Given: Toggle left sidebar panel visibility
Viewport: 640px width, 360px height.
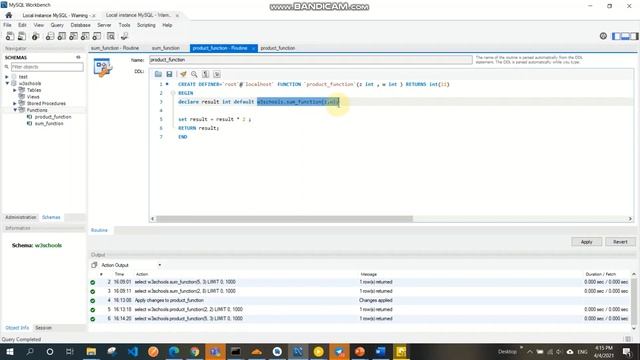Looking at the screenshot, I should (x=616, y=36).
